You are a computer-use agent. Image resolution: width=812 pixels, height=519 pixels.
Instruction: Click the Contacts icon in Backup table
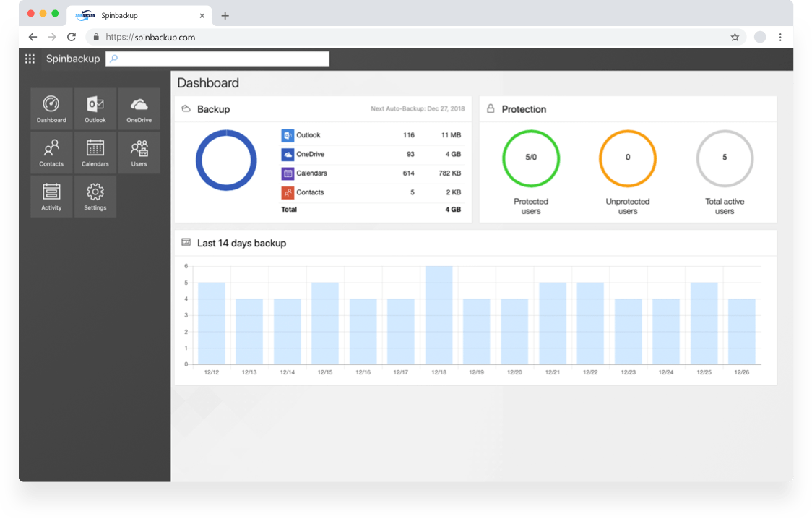(x=288, y=193)
